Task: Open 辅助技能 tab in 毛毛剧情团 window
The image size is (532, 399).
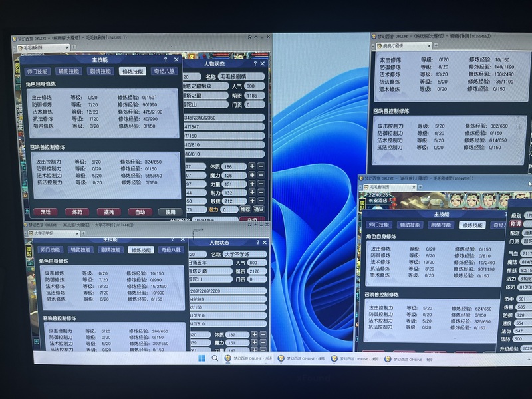Action: (410, 225)
